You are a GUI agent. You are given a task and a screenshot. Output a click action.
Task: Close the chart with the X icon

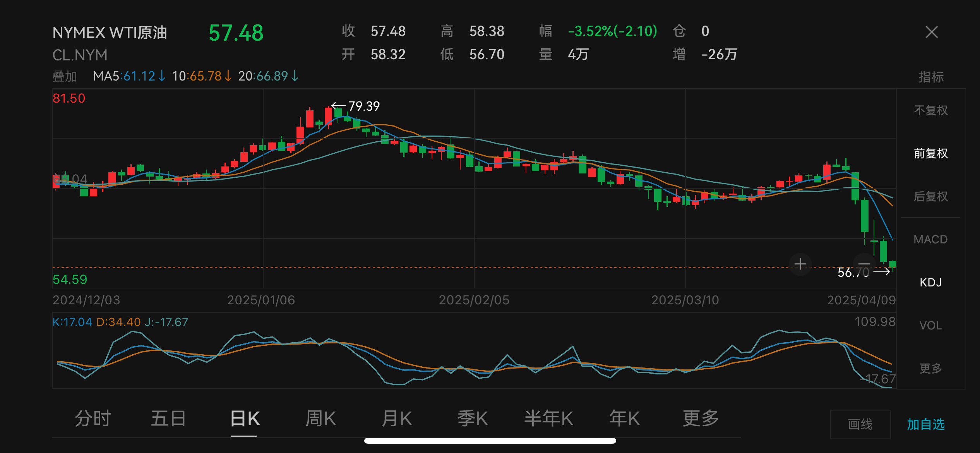[932, 32]
